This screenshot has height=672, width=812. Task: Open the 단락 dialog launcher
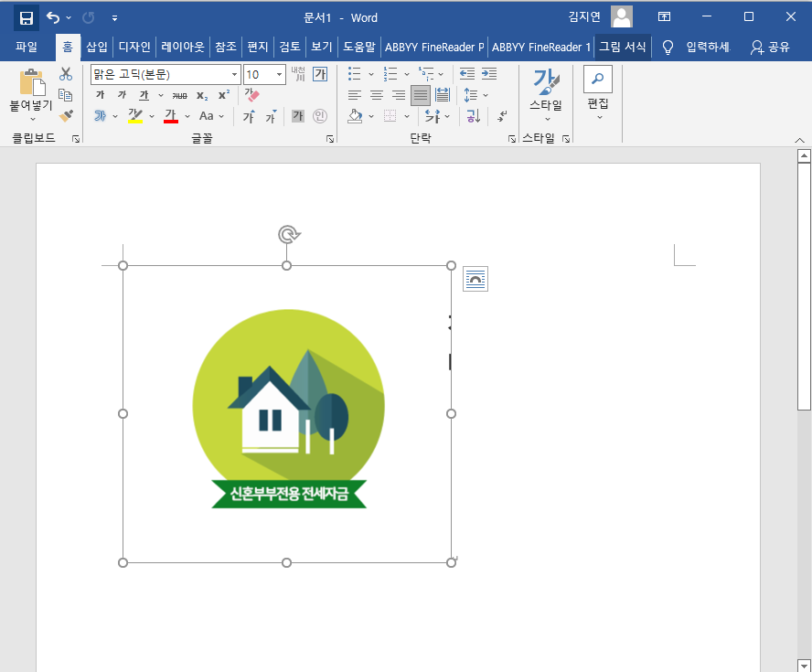click(512, 139)
